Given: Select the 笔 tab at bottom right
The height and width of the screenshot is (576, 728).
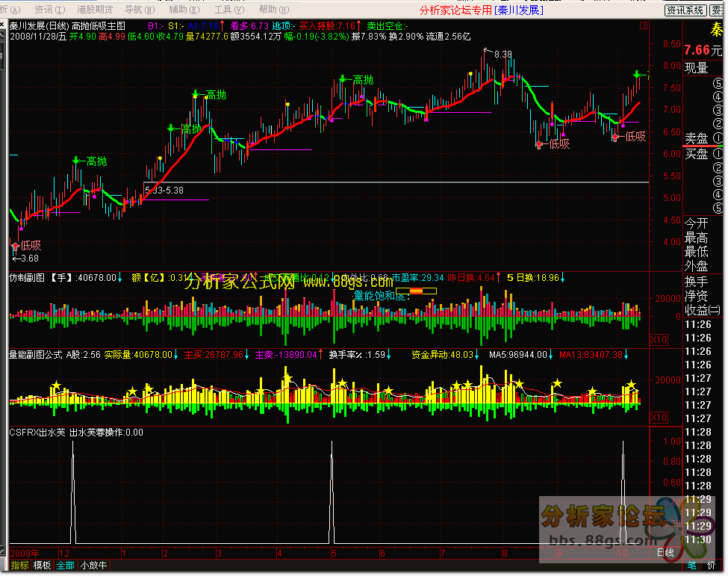Looking at the screenshot, I should [x=692, y=566].
